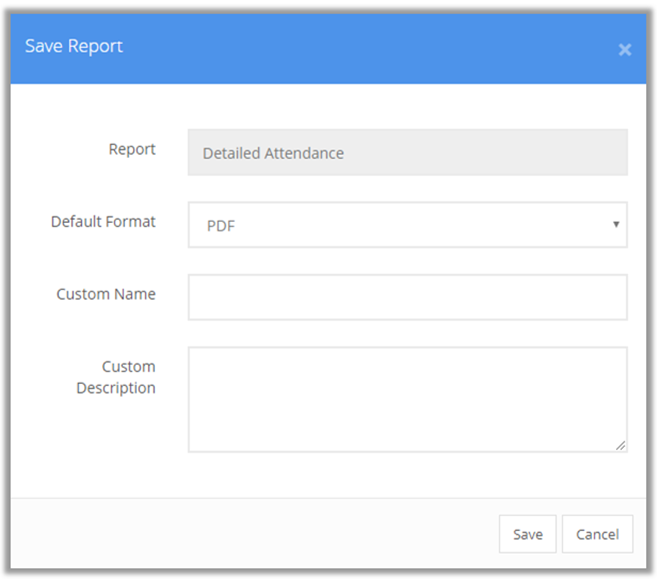Click the Save button
This screenshot has height=579, width=657.
coord(528,534)
